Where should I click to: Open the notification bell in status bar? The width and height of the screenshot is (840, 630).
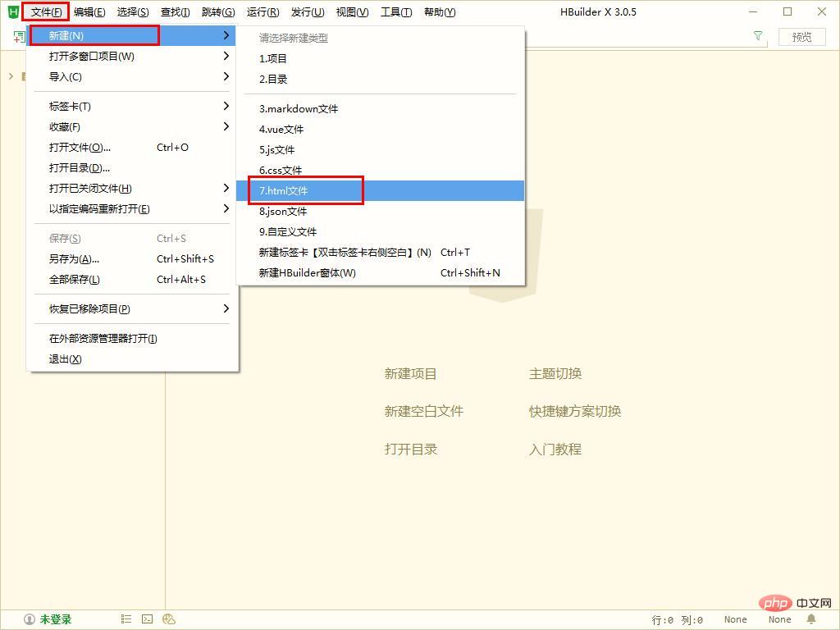[x=811, y=619]
